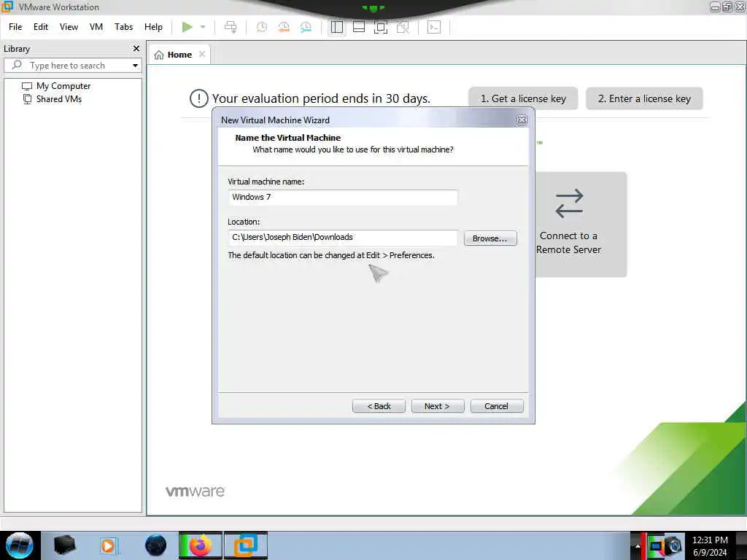Open the Edit menu
This screenshot has height=560, width=747.
pyautogui.click(x=41, y=27)
